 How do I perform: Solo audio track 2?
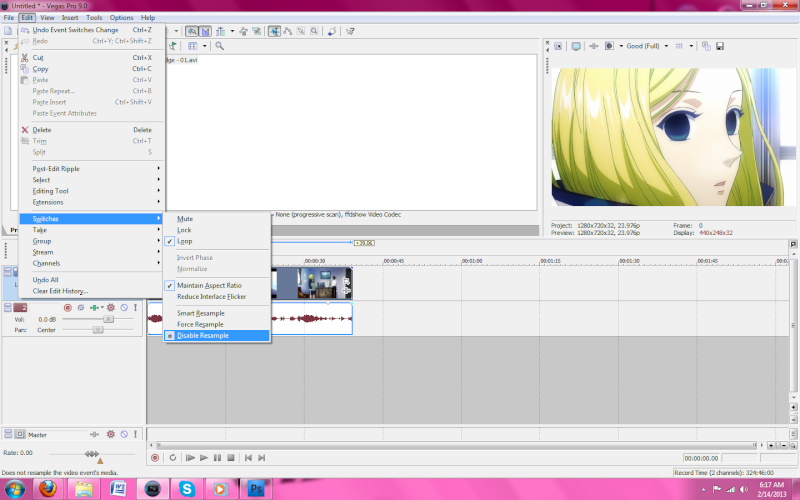[135, 308]
